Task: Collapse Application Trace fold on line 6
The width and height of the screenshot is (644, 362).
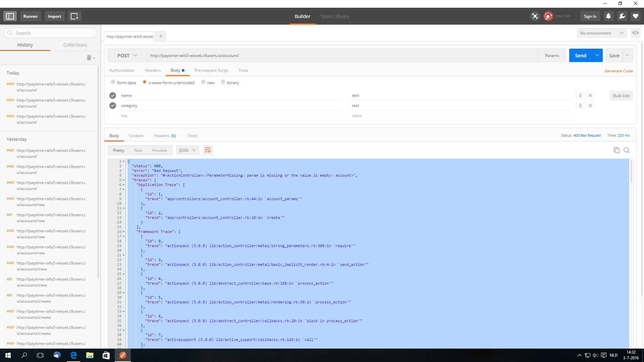Action: click(x=123, y=185)
